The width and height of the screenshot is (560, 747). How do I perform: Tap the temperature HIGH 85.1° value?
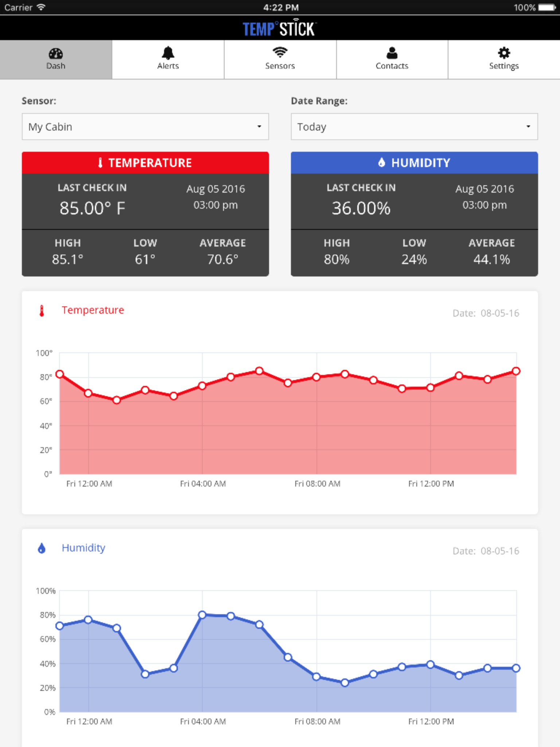[x=67, y=259]
